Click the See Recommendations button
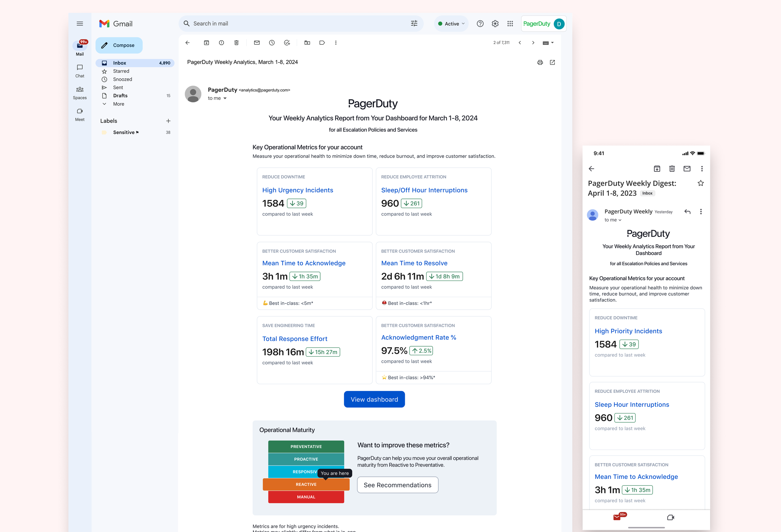This screenshot has width=781, height=532. [397, 485]
